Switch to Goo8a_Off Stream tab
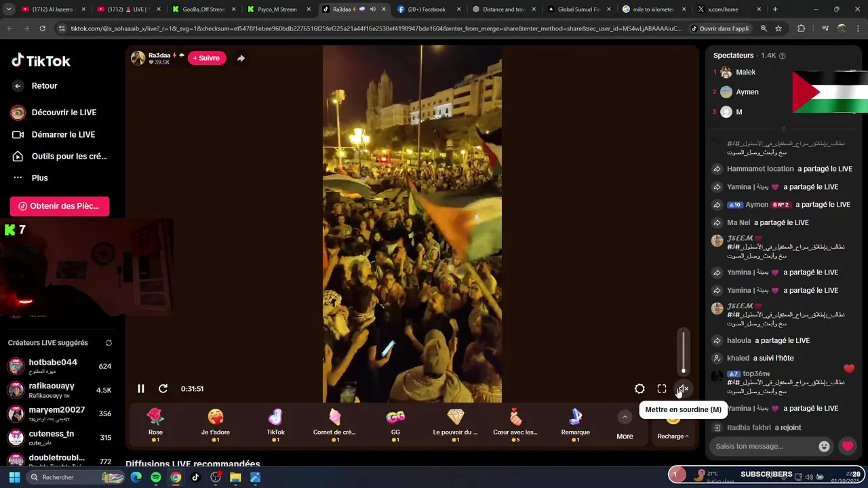 tap(202, 9)
